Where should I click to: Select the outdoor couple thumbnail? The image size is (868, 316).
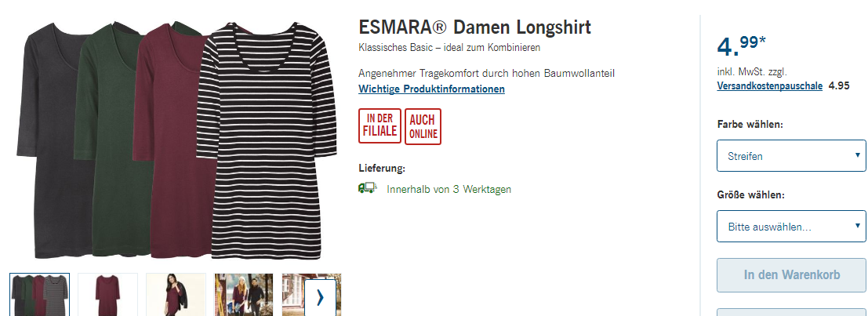[x=244, y=295]
